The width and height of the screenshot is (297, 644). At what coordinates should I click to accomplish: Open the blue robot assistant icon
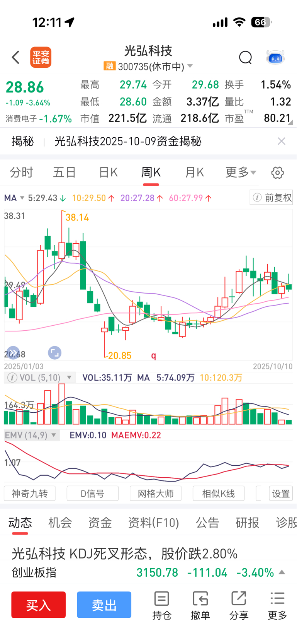click(275, 57)
